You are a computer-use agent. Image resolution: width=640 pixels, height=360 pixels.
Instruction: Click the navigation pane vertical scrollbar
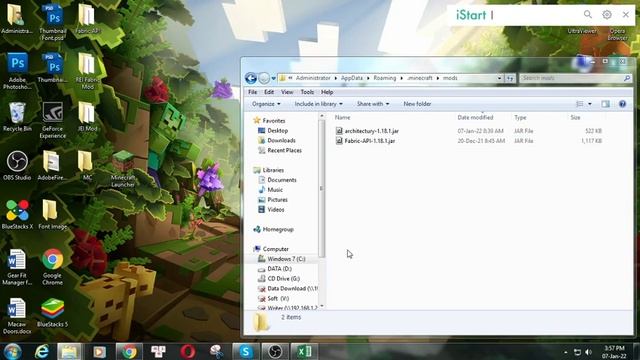point(322,188)
